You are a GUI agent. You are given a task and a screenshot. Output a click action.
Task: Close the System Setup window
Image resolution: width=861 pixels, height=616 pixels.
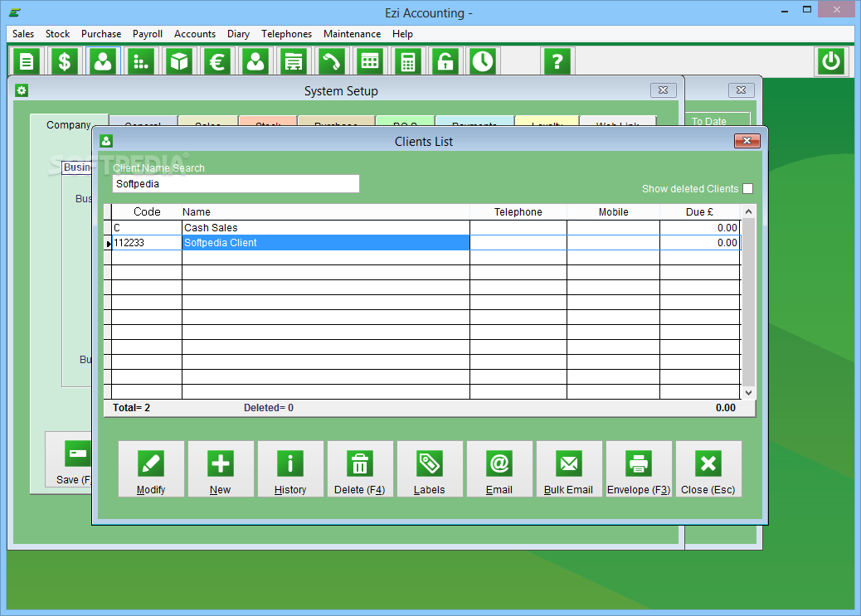(663, 90)
